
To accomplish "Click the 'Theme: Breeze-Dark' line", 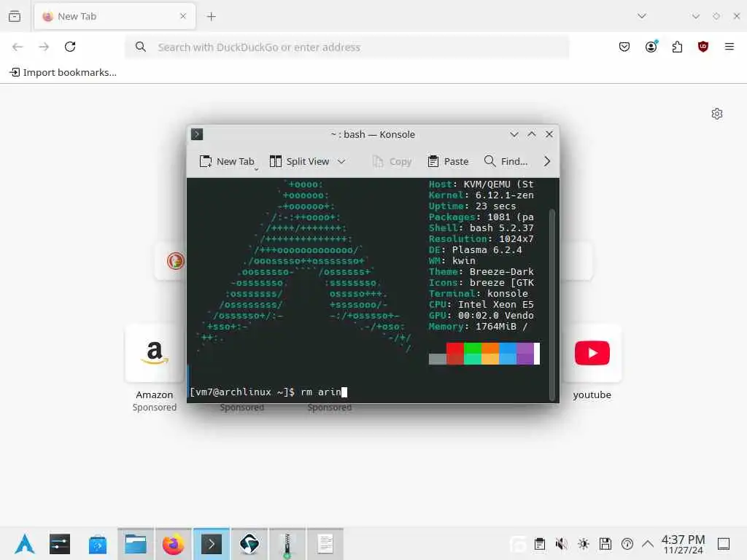I will (x=481, y=272).
